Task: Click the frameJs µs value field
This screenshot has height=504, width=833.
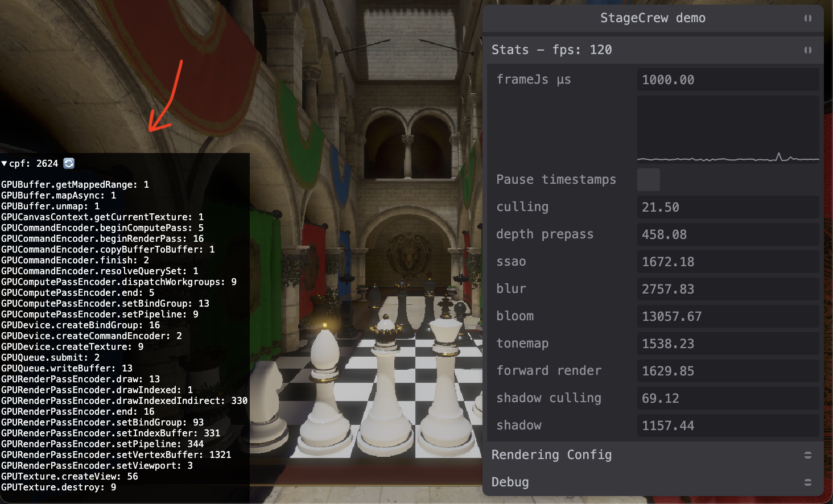Action: tap(728, 80)
